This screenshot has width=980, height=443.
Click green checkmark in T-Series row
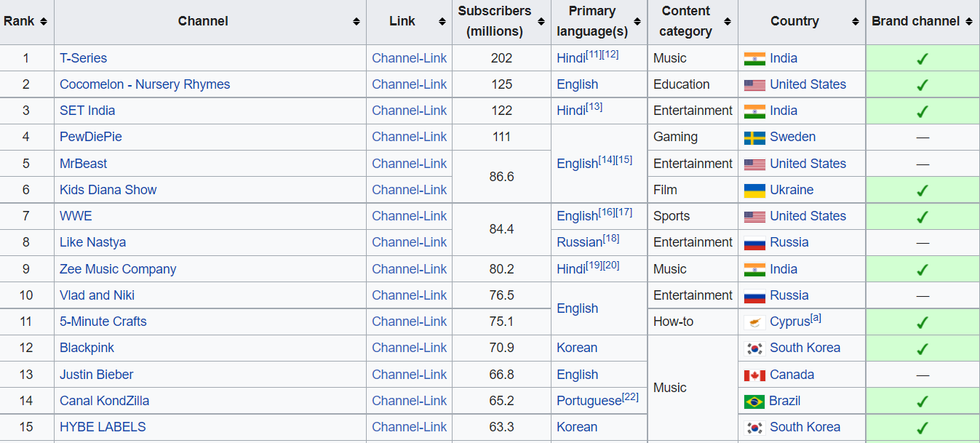point(923,59)
